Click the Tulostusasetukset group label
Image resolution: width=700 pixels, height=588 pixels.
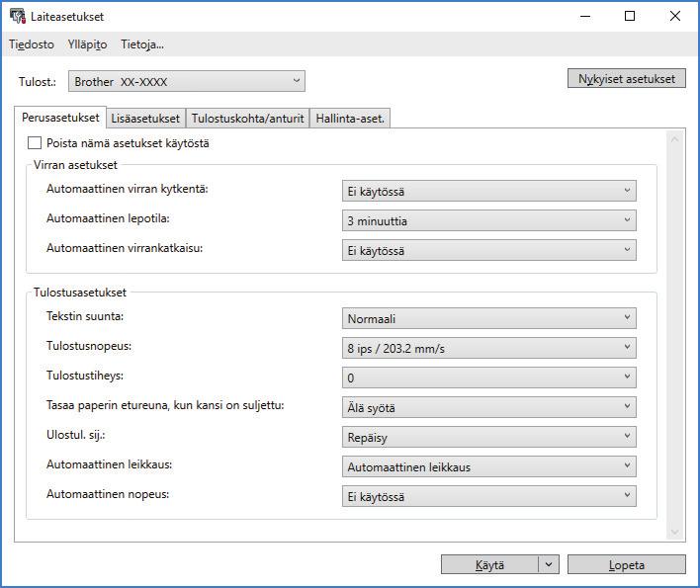click(x=80, y=293)
